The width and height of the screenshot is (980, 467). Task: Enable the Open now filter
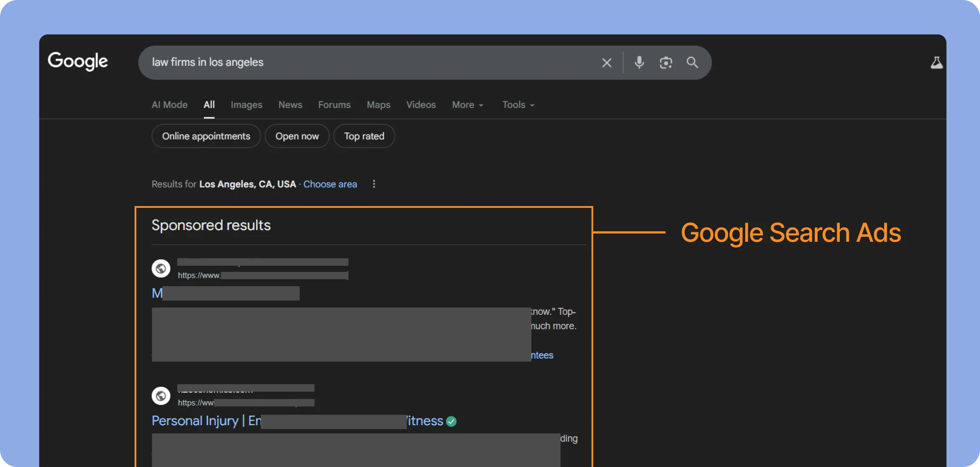[x=297, y=136]
